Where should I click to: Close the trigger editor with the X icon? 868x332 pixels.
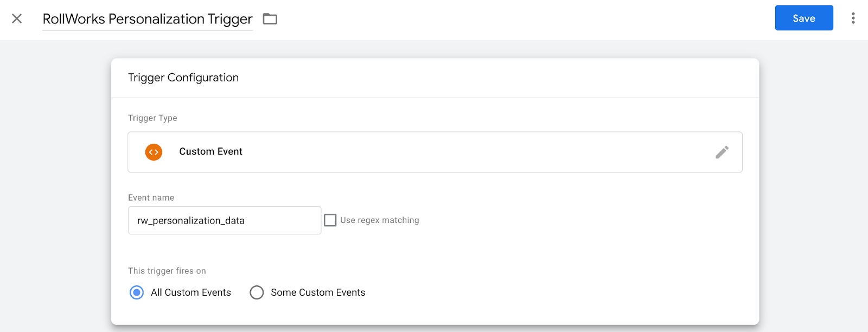point(17,19)
